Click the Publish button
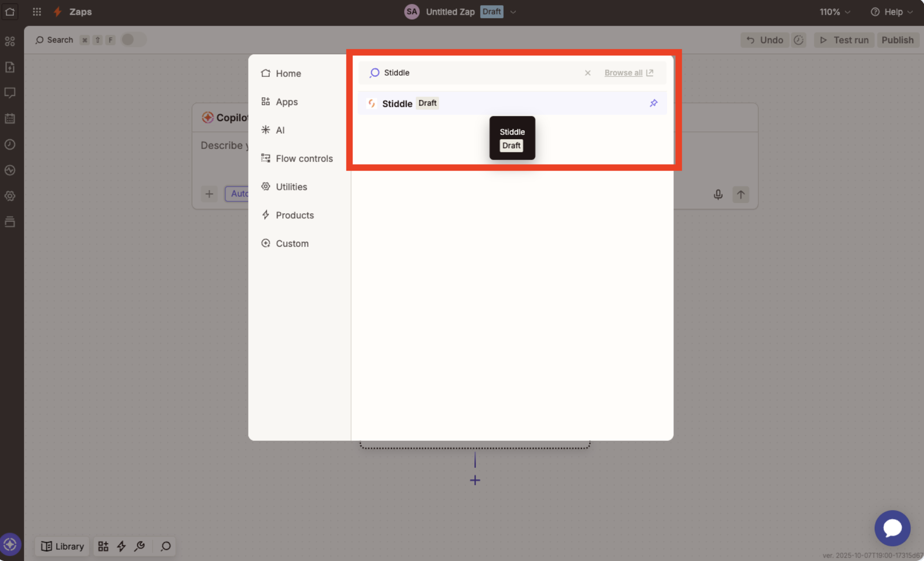This screenshot has height=561, width=924. (x=897, y=40)
